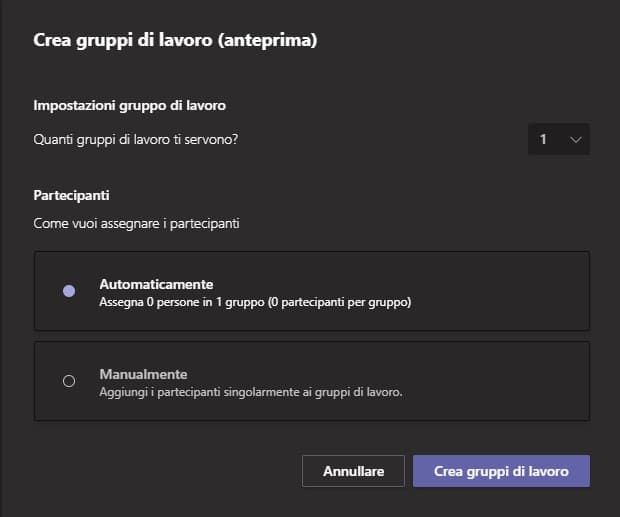This screenshot has height=517, width=620.
Task: Click the 'Come vuoi assegnare i partecipanti' text
Action: click(x=136, y=223)
